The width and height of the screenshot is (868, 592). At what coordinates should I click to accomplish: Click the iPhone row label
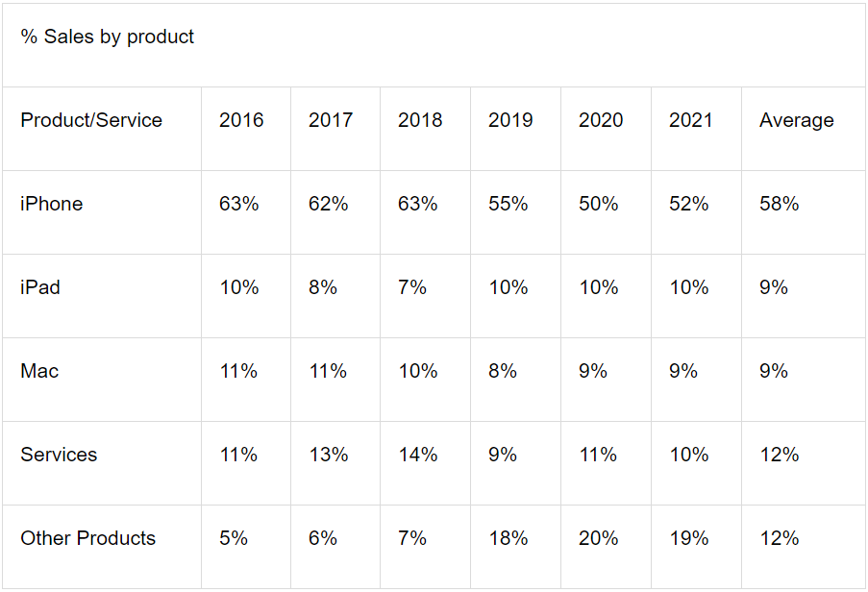pos(52,204)
